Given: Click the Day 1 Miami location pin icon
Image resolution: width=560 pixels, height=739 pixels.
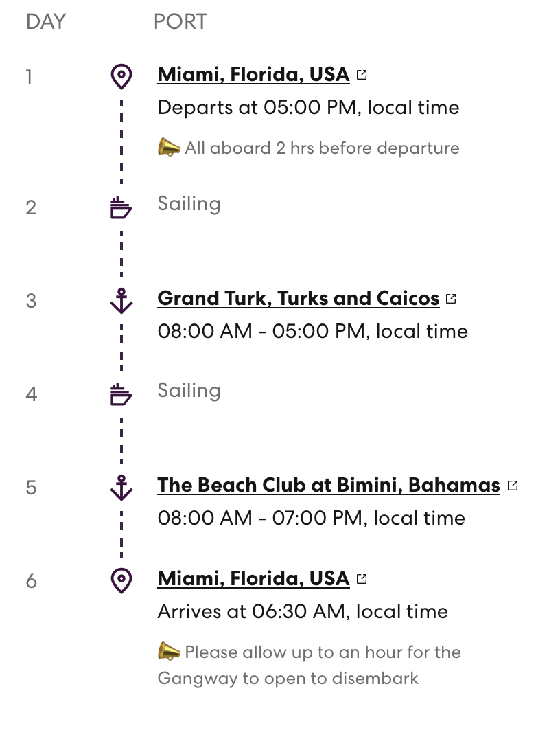Looking at the screenshot, I should [121, 76].
